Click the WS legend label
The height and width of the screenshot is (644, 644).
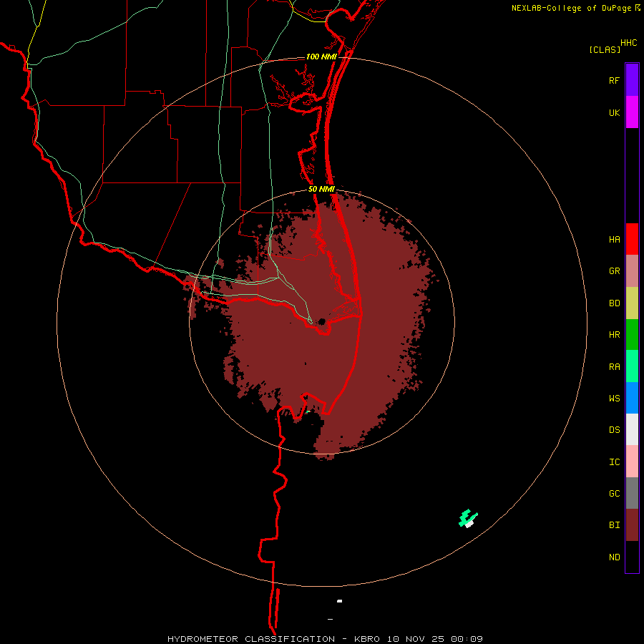pyautogui.click(x=614, y=399)
